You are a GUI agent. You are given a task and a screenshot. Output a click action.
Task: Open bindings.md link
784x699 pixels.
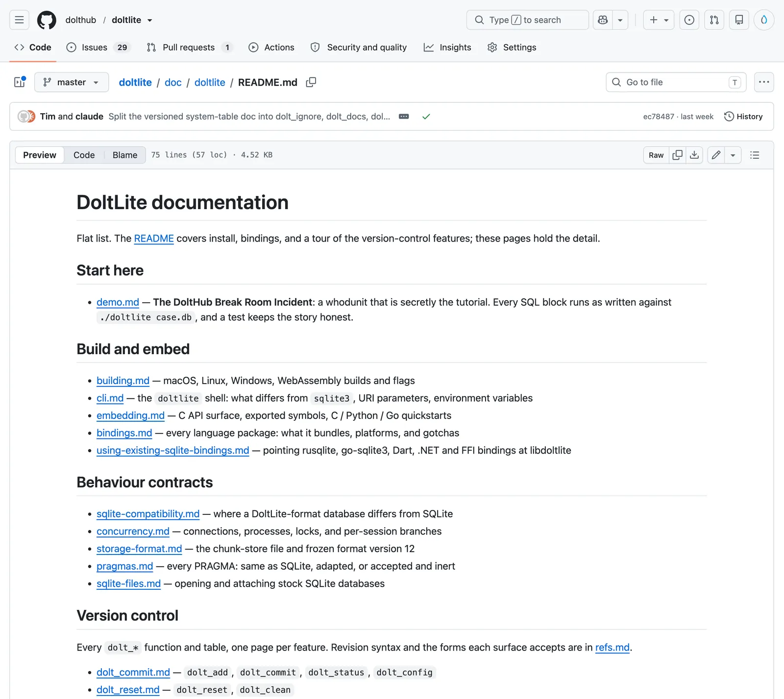coord(124,433)
